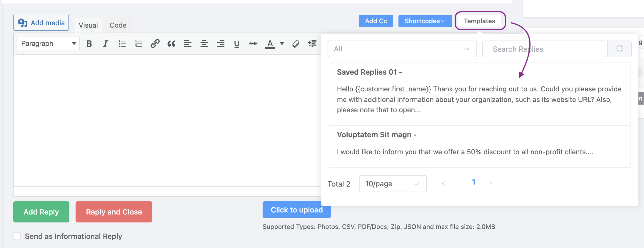The height and width of the screenshot is (248, 644).
Task: Apply italic formatting
Action: click(x=105, y=44)
